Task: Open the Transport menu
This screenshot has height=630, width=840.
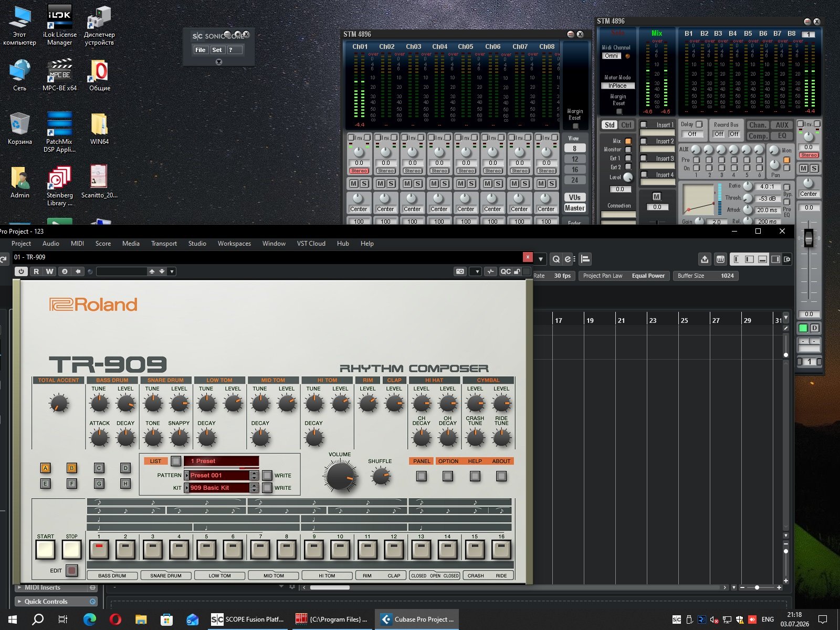Action: [x=164, y=244]
